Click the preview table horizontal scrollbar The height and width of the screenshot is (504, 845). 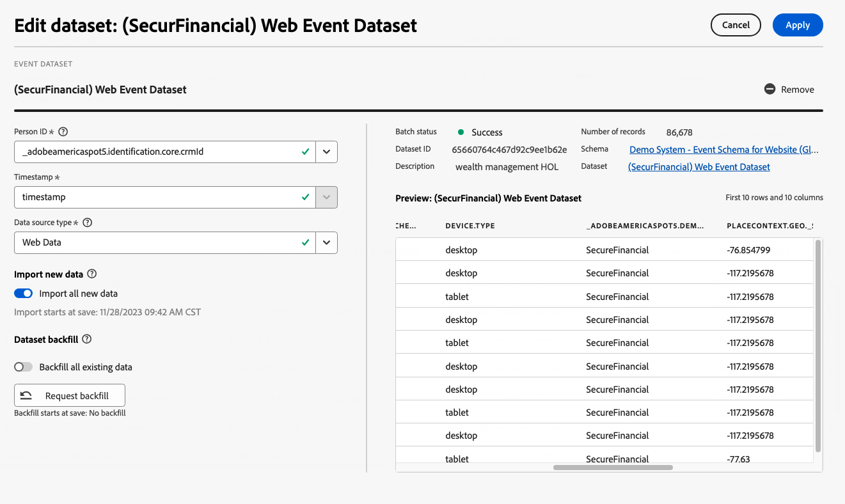(613, 468)
